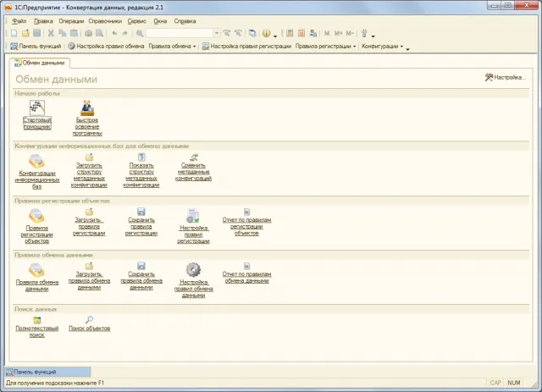Open the Правила регистрации toolbar dropdown
The height and width of the screenshot is (392, 542).
coord(325,47)
